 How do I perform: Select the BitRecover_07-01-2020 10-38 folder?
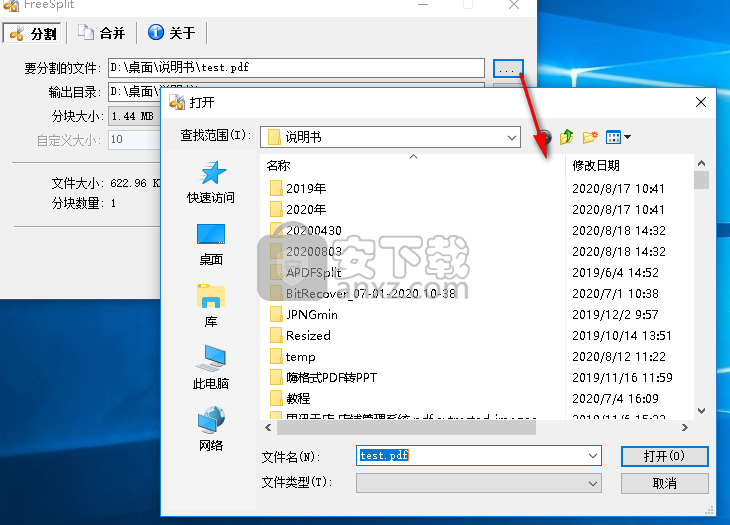[363, 293]
